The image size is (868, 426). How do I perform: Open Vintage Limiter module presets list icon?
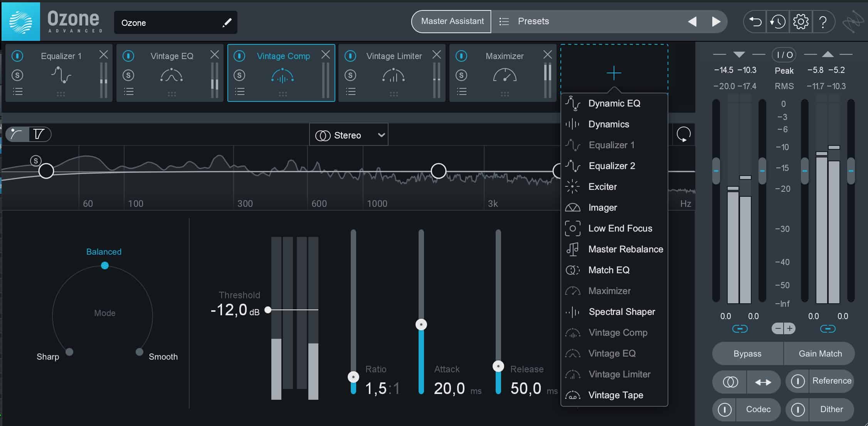pyautogui.click(x=351, y=92)
